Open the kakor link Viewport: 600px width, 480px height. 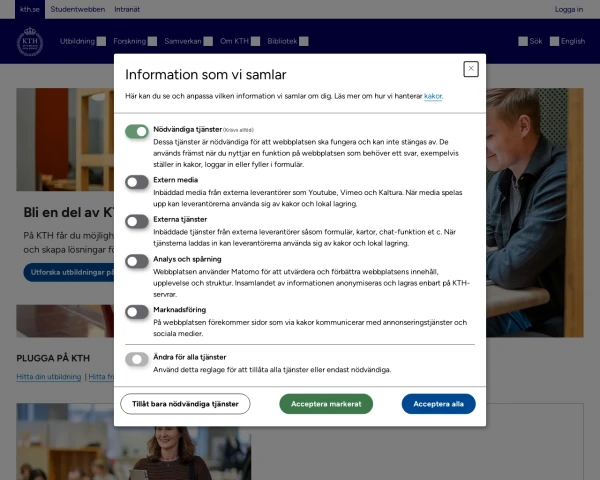coord(433,97)
